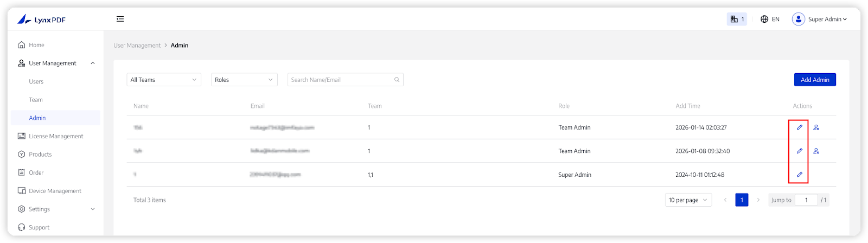Open License Management in sidebar
868x243 pixels.
point(56,136)
